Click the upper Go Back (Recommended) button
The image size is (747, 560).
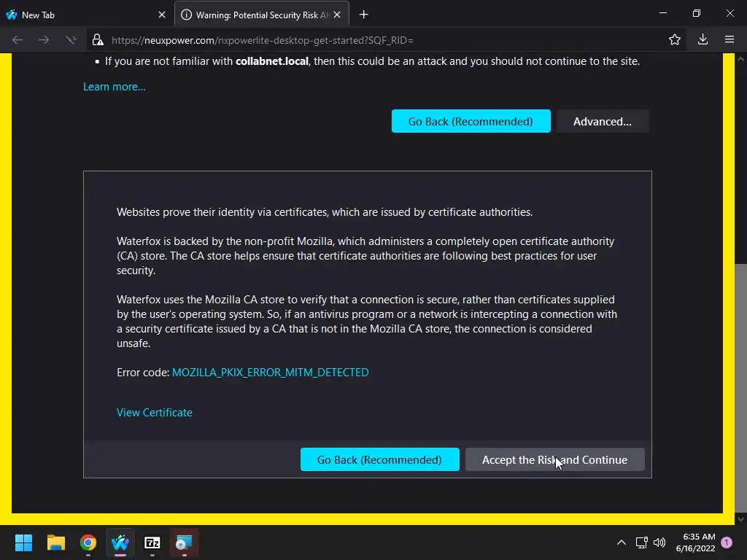pyautogui.click(x=471, y=122)
